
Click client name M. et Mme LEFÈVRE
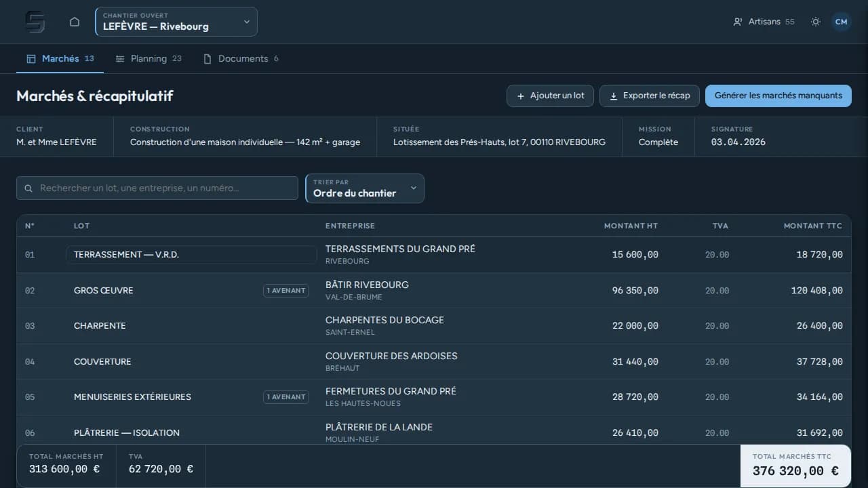click(56, 142)
